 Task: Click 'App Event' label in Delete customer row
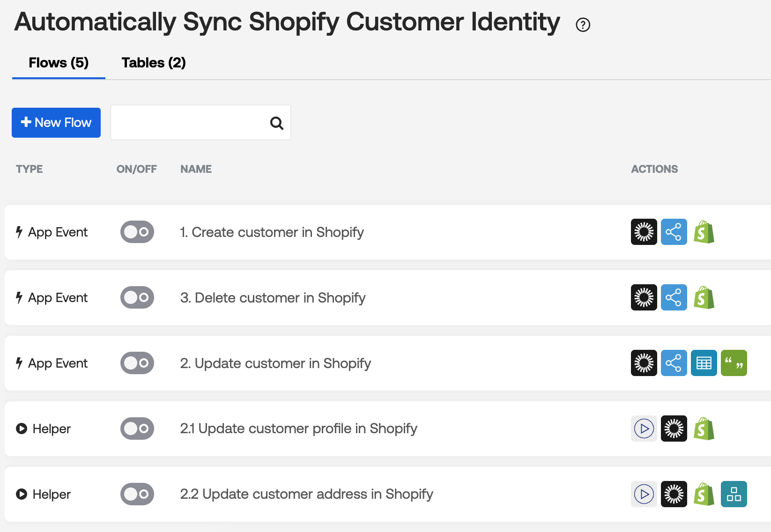click(x=58, y=298)
